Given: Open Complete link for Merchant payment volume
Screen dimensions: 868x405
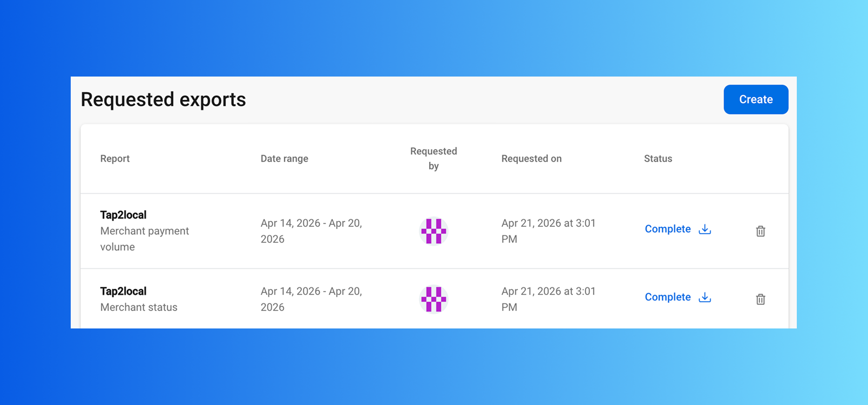Looking at the screenshot, I should click(667, 229).
